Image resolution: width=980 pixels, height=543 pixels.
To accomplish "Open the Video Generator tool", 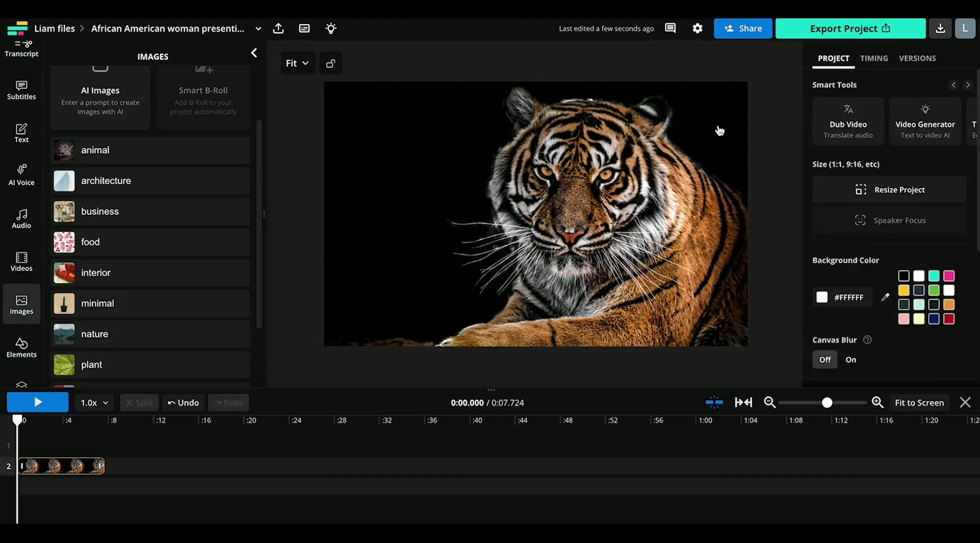I will [925, 121].
